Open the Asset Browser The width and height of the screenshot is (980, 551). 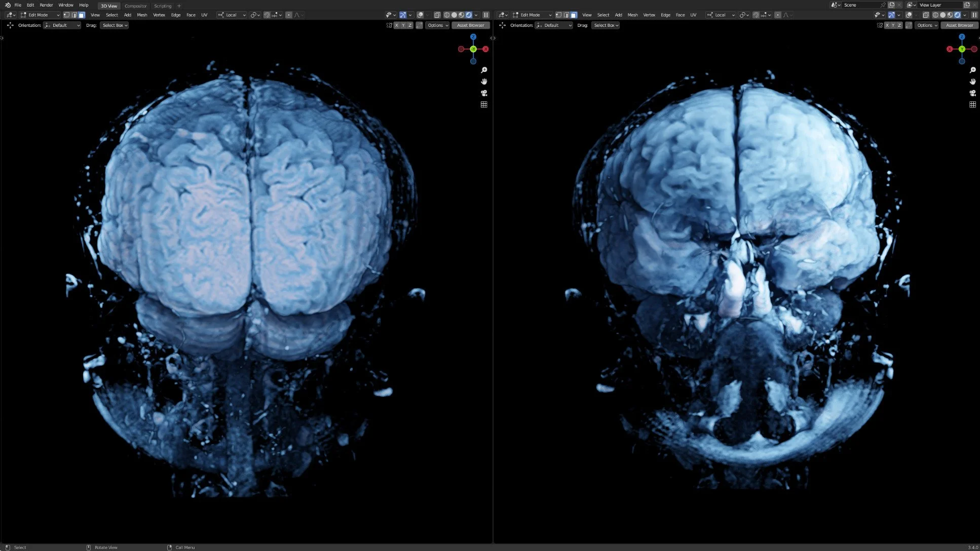(471, 25)
